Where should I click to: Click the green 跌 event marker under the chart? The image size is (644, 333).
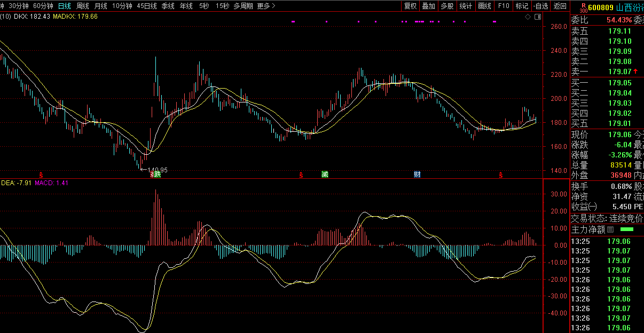(157, 175)
